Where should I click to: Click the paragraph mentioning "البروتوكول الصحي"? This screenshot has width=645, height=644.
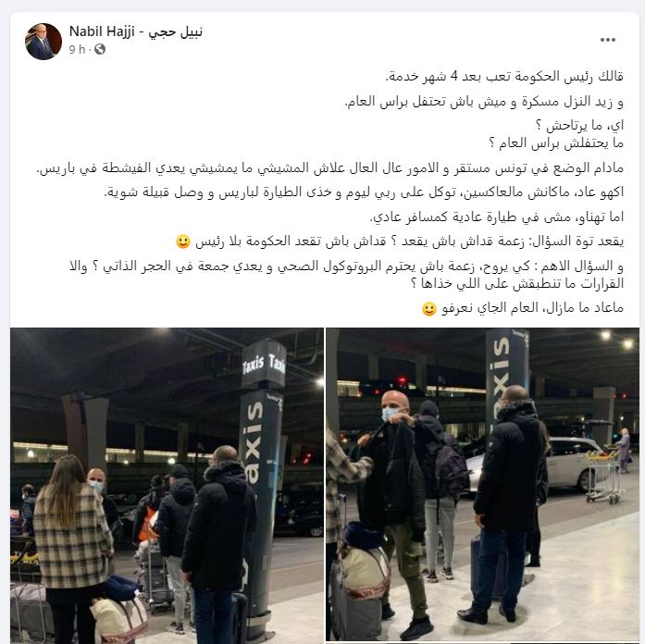pos(346,275)
